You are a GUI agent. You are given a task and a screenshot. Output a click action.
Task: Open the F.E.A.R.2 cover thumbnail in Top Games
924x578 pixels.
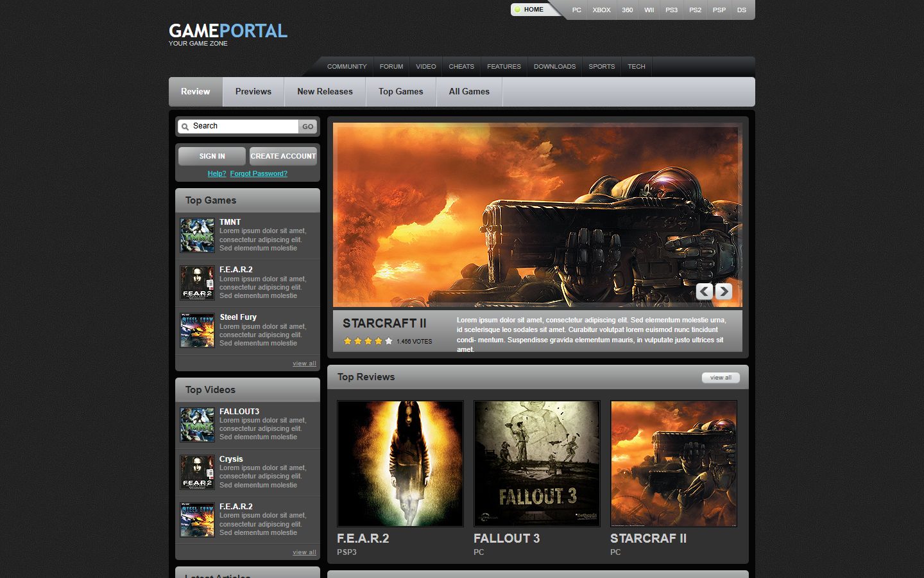[198, 283]
